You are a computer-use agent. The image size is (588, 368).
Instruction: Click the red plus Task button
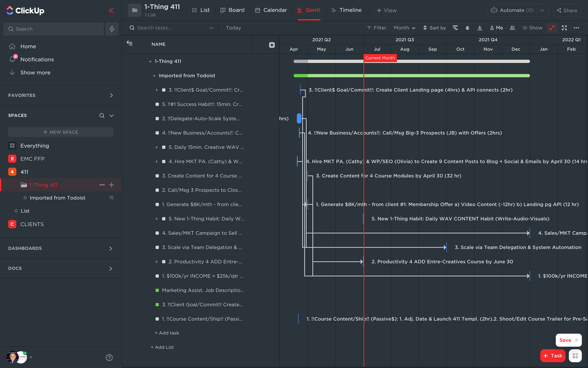click(x=552, y=356)
